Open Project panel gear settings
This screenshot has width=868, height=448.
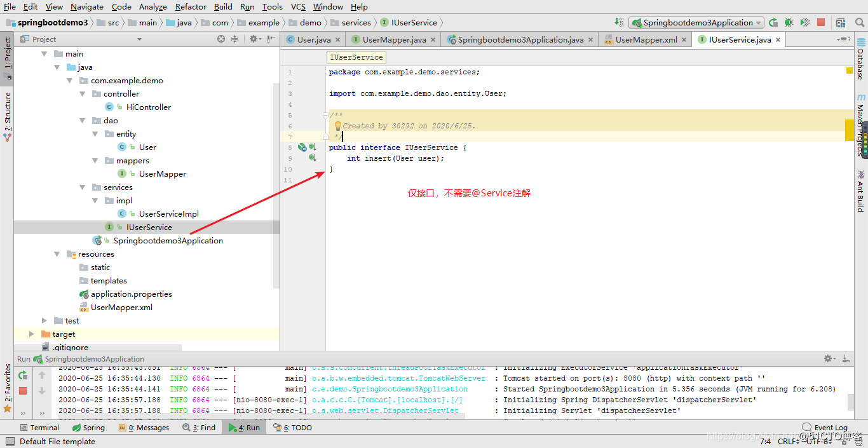[x=254, y=39]
